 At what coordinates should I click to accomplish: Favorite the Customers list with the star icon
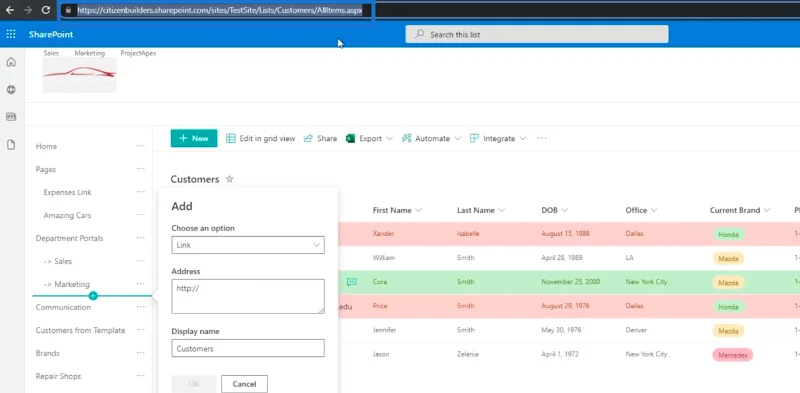[230, 179]
